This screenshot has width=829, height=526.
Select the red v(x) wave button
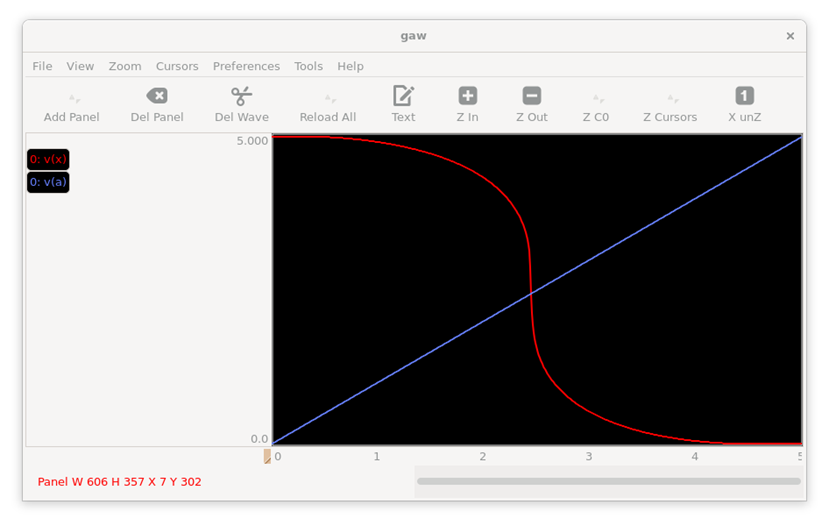point(48,159)
